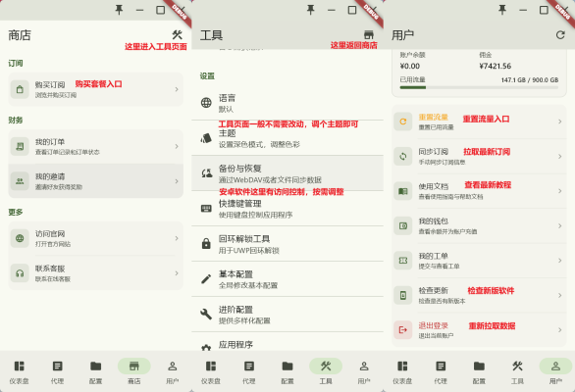Click the phone icon beside 检查更新
This screenshot has height=392, width=575.
[x=403, y=295]
